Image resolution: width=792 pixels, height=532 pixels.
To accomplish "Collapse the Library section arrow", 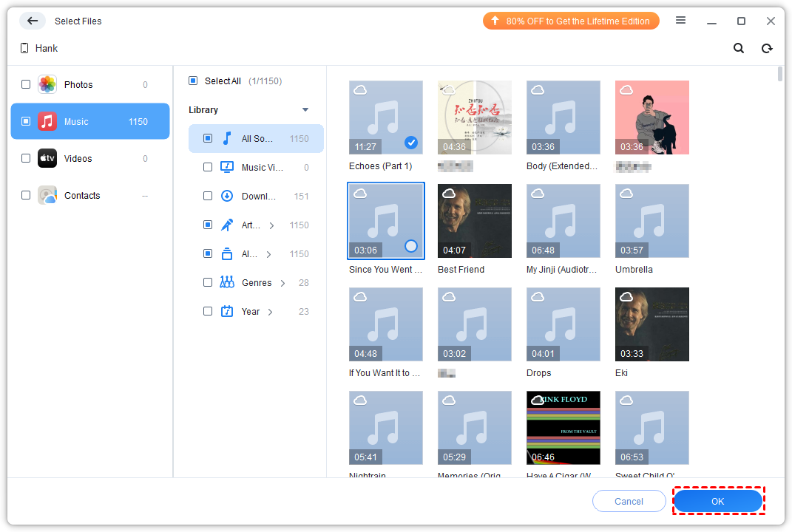I will click(x=305, y=110).
